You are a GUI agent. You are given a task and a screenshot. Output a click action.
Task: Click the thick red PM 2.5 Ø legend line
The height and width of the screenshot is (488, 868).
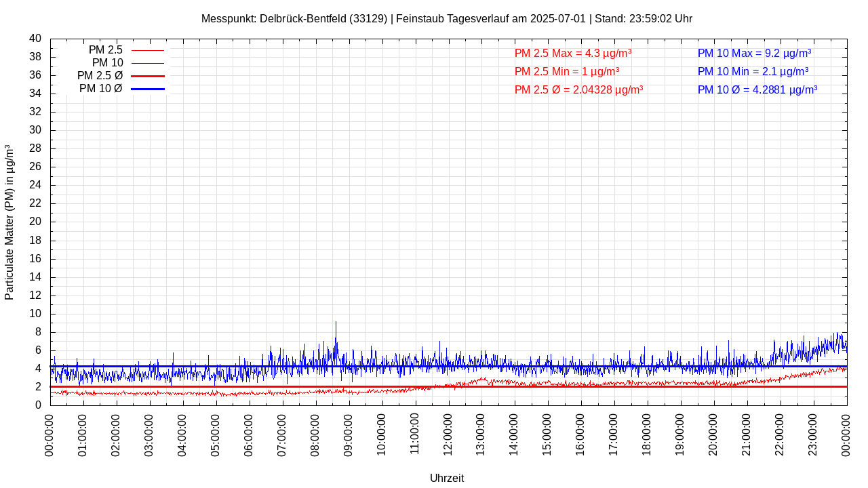click(x=147, y=76)
